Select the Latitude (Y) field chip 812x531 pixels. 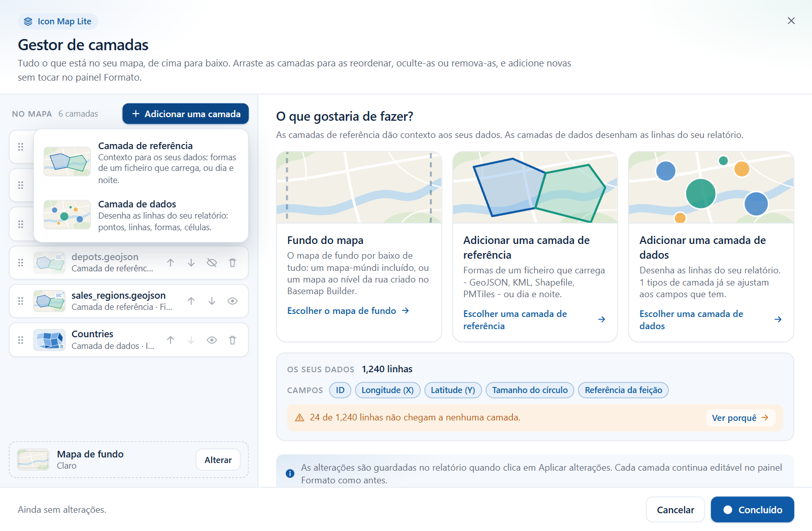(453, 390)
